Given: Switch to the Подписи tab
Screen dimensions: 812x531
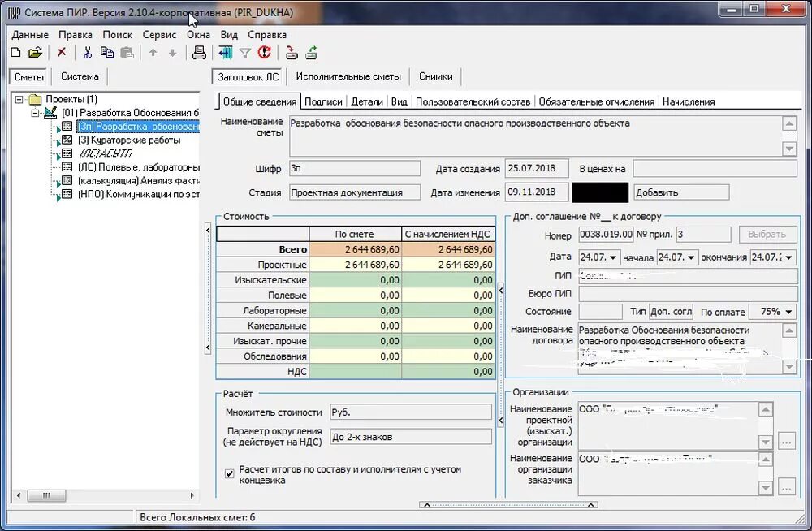Looking at the screenshot, I should [323, 102].
